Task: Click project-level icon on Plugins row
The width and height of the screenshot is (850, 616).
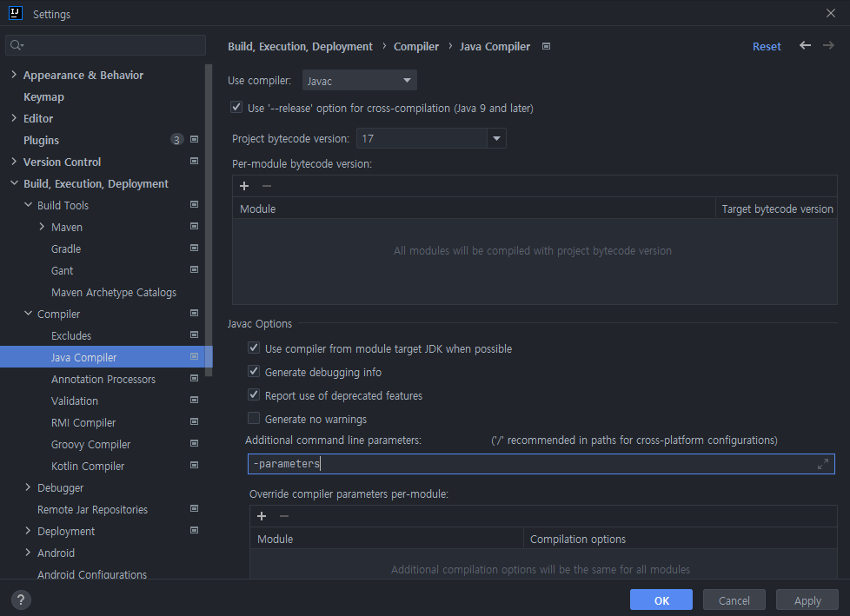Action: click(194, 139)
